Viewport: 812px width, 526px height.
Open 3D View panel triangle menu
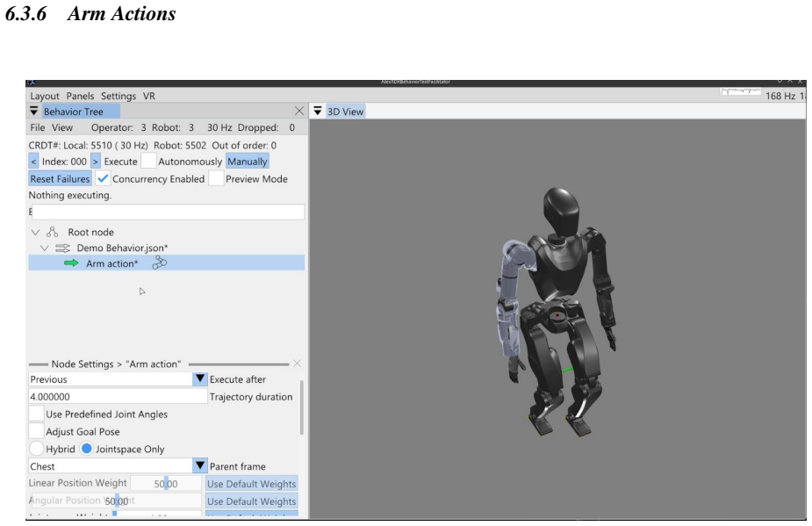(x=318, y=111)
